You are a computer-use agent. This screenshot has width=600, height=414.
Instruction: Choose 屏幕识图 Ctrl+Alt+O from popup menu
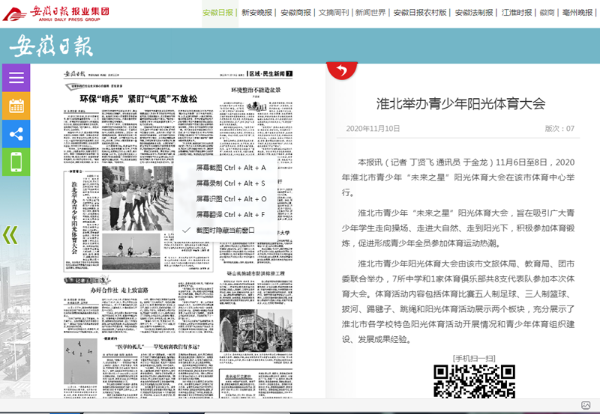(x=231, y=199)
